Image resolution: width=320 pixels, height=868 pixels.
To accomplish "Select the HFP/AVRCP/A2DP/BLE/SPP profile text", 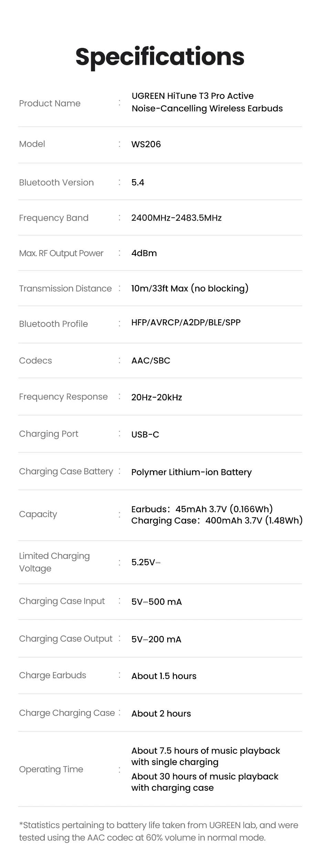I will pyautogui.click(x=186, y=322).
